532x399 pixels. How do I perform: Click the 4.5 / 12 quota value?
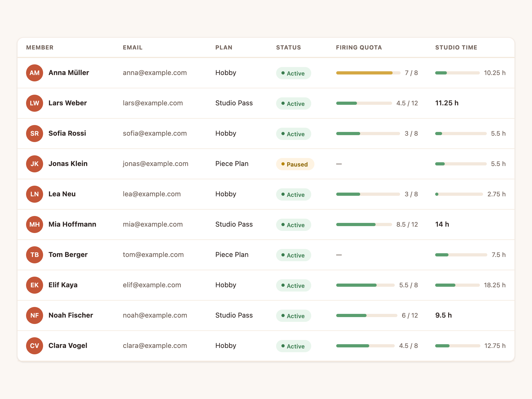[407, 103]
